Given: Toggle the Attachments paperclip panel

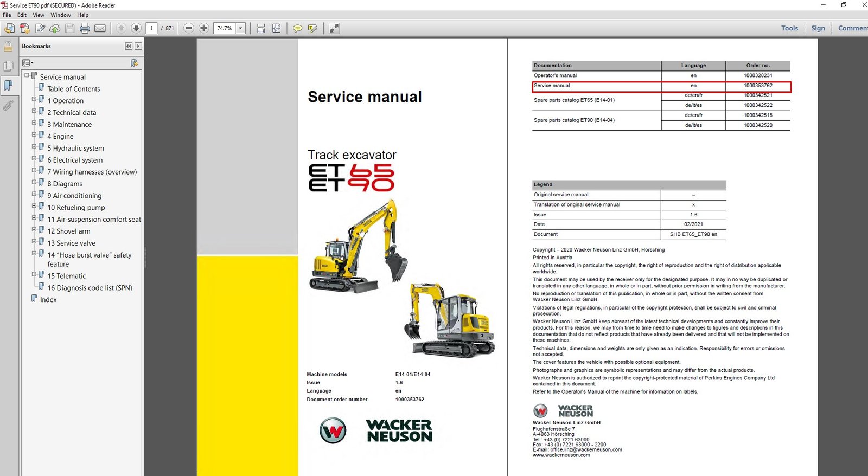Looking at the screenshot, I should (8, 105).
